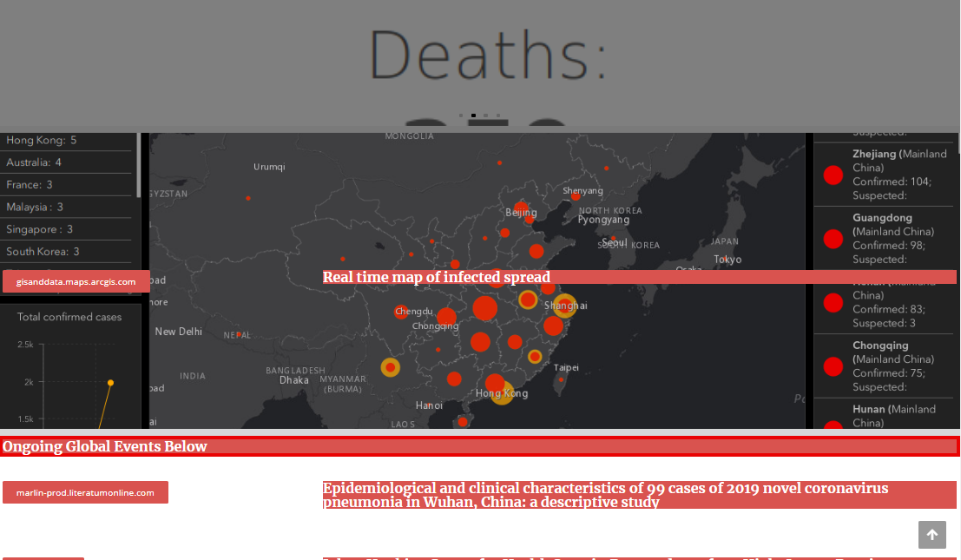
Task: Click 'Singapore : 3' list row
Action: coord(66,229)
